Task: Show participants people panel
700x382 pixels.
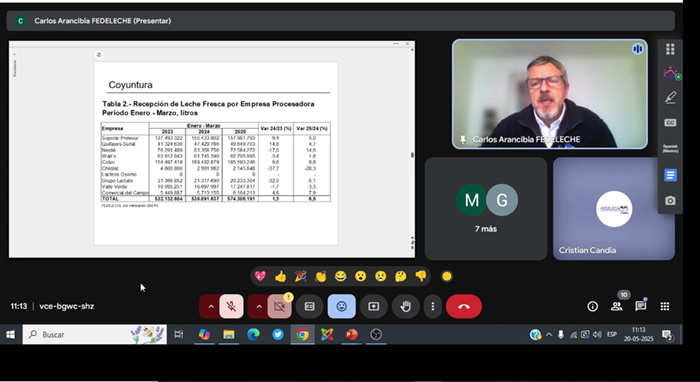Action: (x=617, y=306)
